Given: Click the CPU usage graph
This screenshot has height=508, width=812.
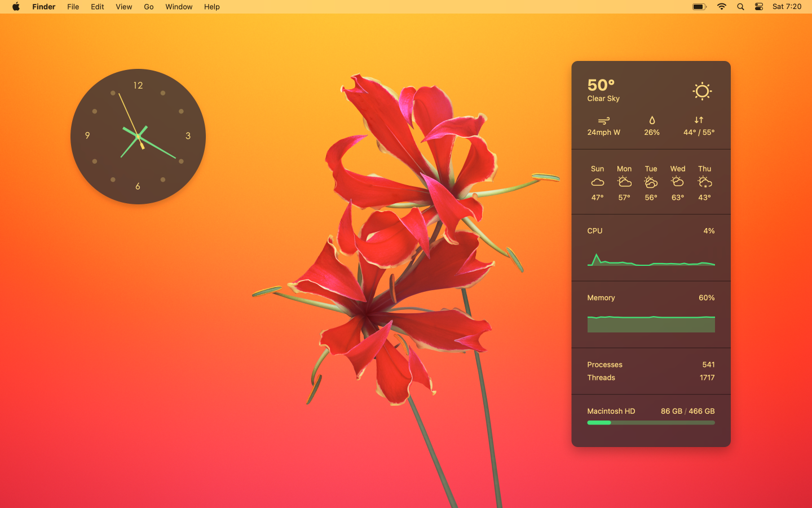Looking at the screenshot, I should pyautogui.click(x=651, y=259).
